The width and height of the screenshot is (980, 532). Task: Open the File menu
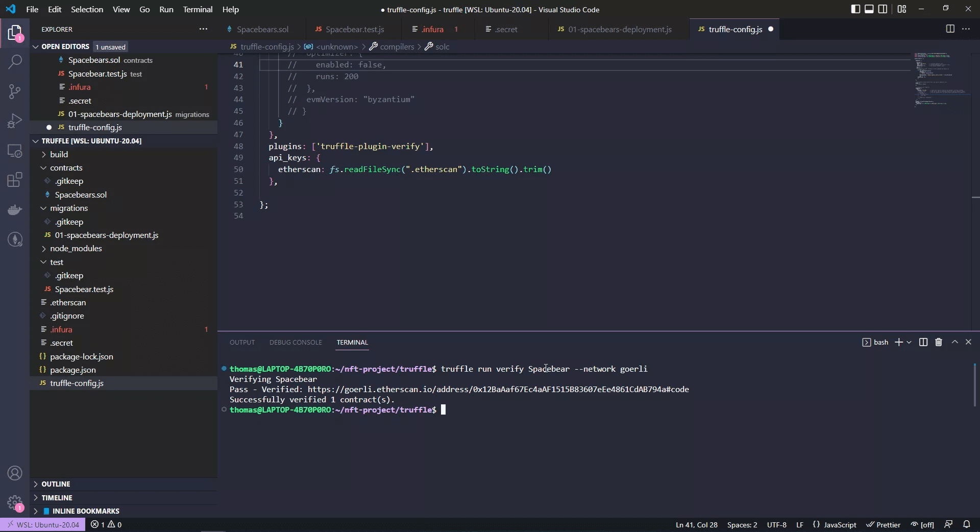click(x=32, y=9)
